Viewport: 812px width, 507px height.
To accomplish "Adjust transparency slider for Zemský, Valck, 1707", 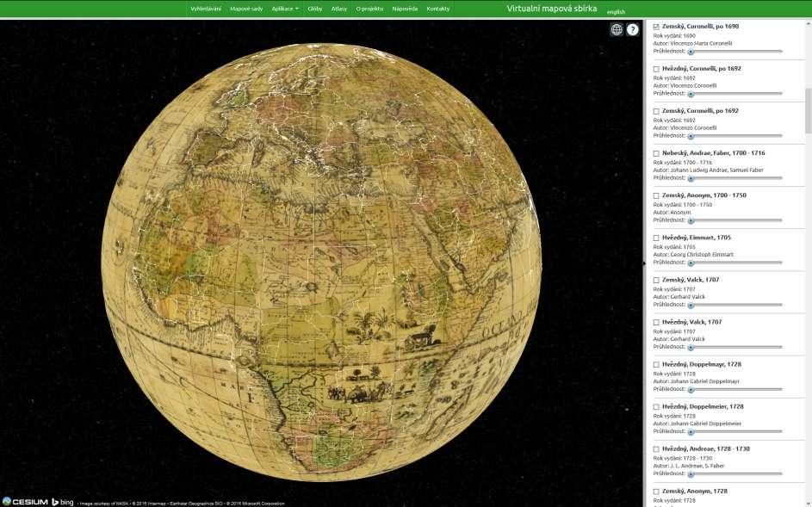I will click(x=735, y=305).
